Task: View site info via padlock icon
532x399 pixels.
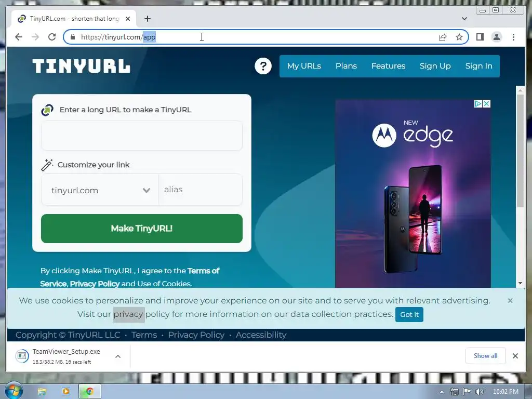Action: click(x=72, y=37)
